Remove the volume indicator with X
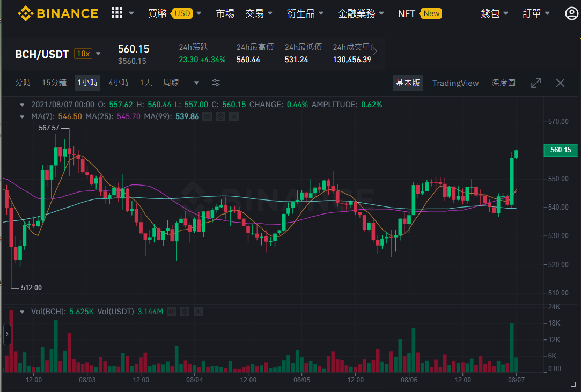The image size is (581, 392). (198, 312)
